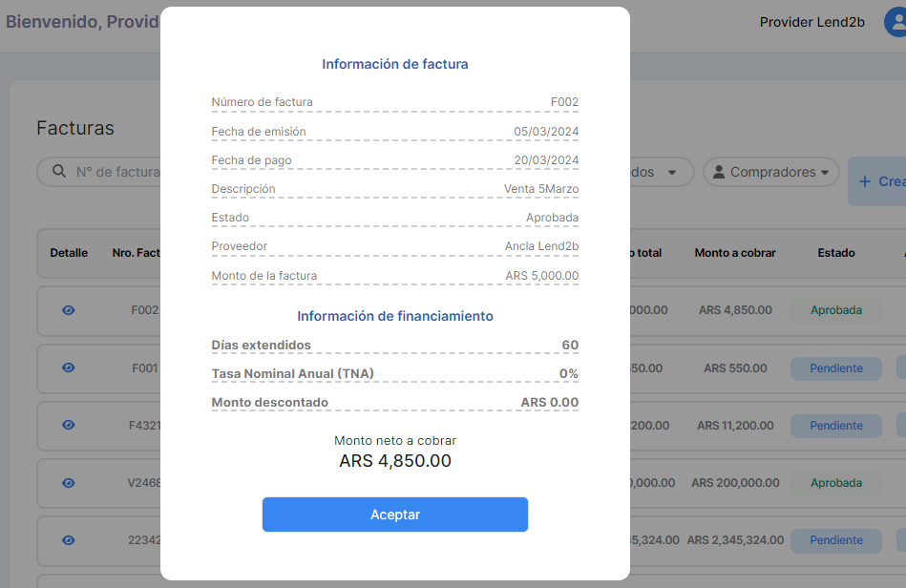Expand the Compradores dropdown arrow
906x588 pixels.
click(x=825, y=173)
